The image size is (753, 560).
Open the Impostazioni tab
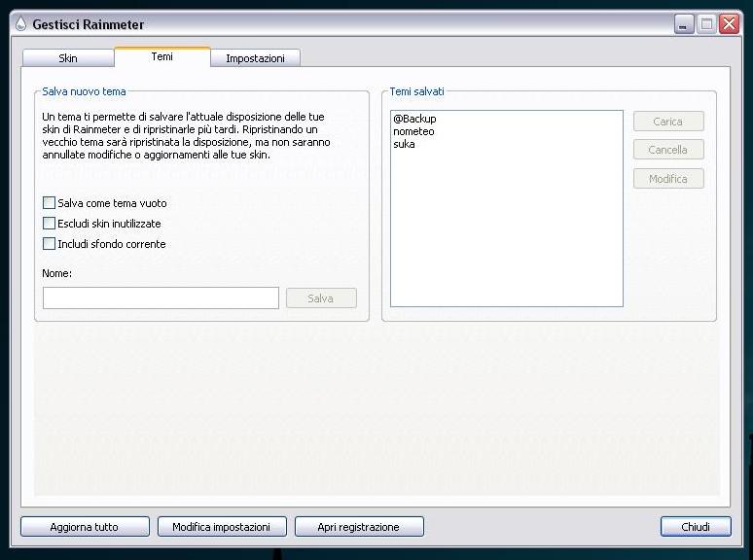point(255,58)
